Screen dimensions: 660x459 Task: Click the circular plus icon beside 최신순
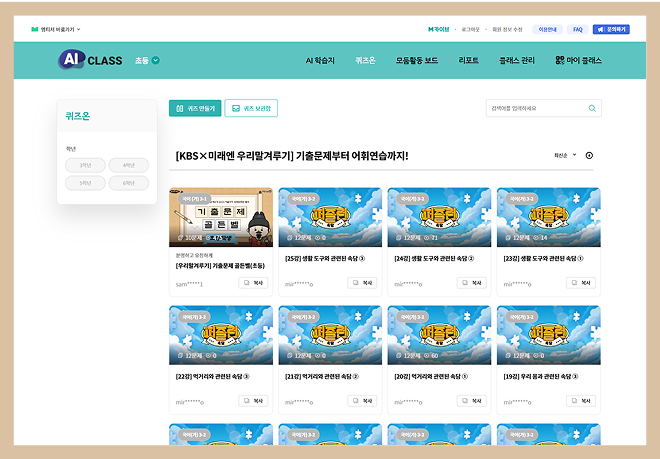(x=589, y=155)
